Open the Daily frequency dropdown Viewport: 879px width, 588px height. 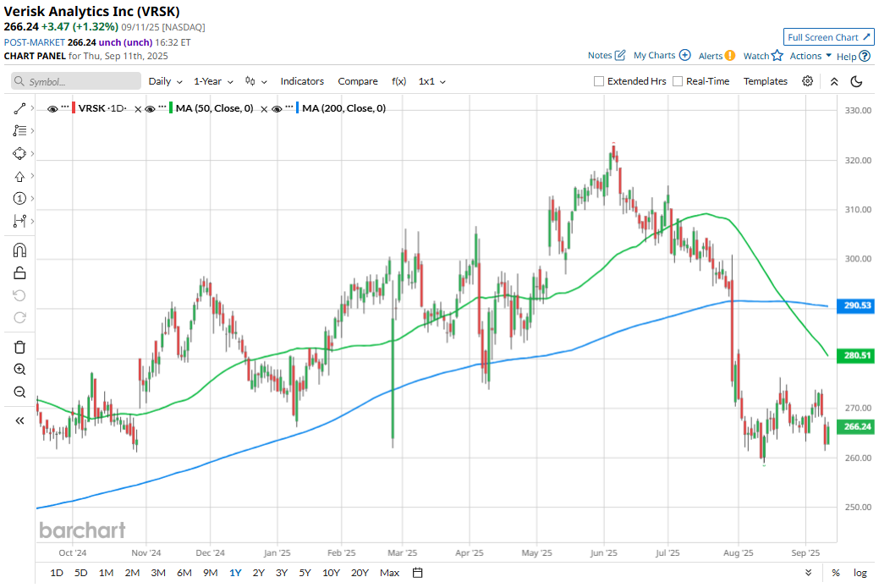(165, 81)
